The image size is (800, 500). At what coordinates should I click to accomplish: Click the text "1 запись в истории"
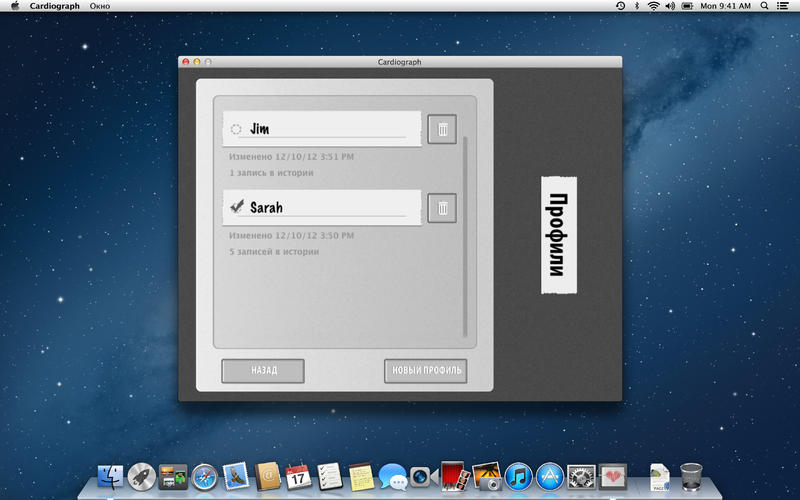pyautogui.click(x=271, y=173)
